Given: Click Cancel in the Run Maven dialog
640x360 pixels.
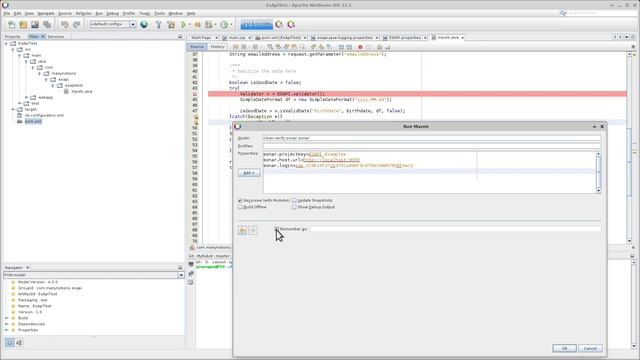Looking at the screenshot, I should pos(590,348).
